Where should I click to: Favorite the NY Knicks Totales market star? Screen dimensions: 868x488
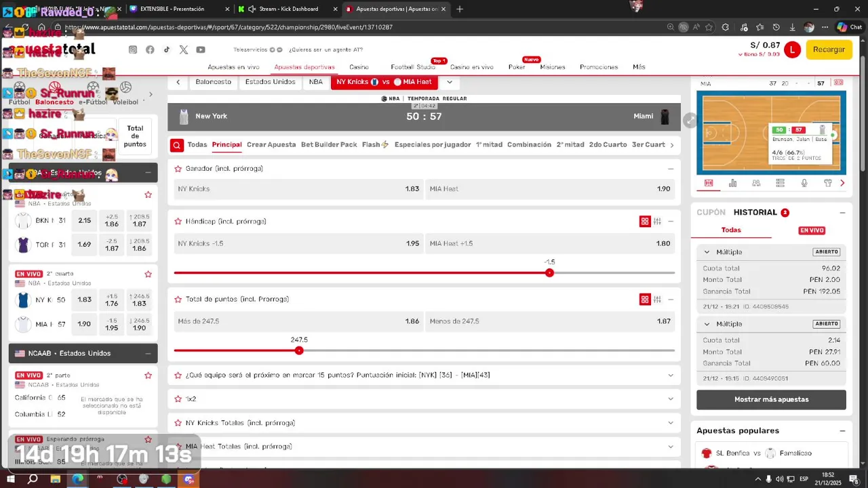[178, 423]
